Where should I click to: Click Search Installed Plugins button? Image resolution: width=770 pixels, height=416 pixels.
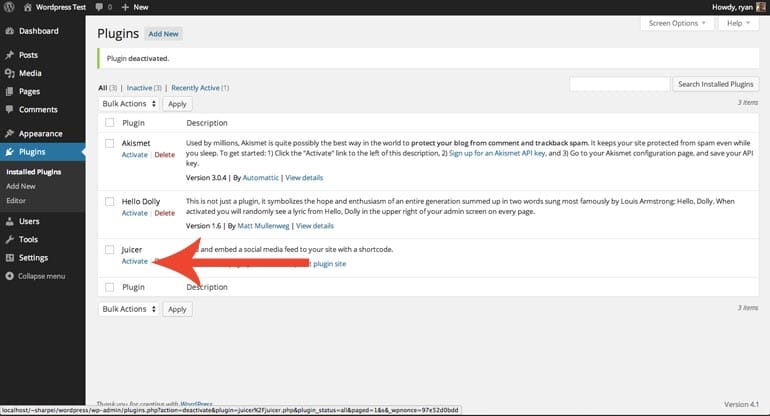715,84
